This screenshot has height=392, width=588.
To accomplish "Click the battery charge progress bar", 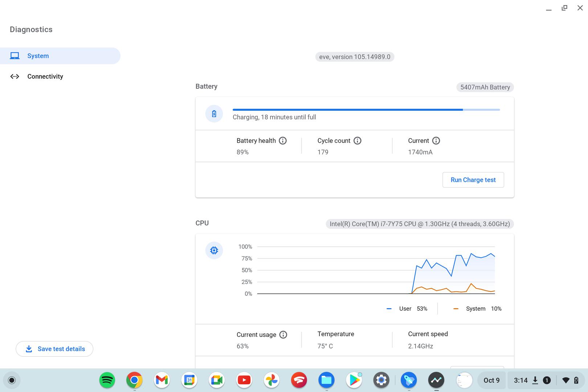I will coord(366,110).
